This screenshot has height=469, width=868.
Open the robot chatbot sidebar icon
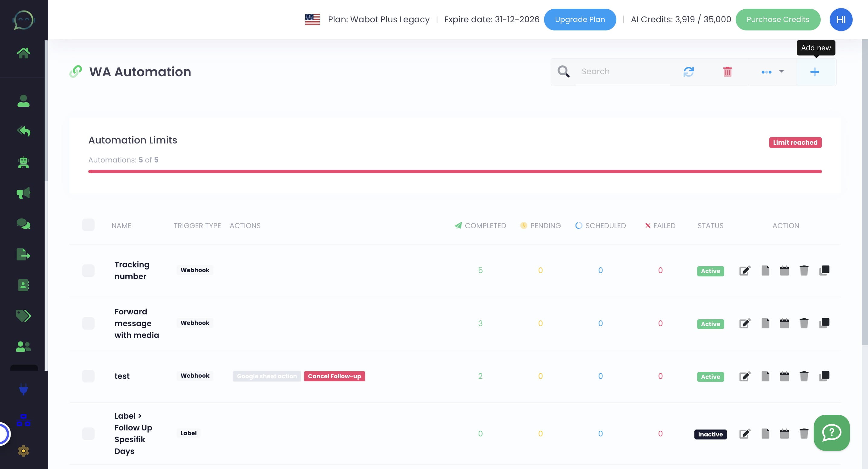[23, 163]
